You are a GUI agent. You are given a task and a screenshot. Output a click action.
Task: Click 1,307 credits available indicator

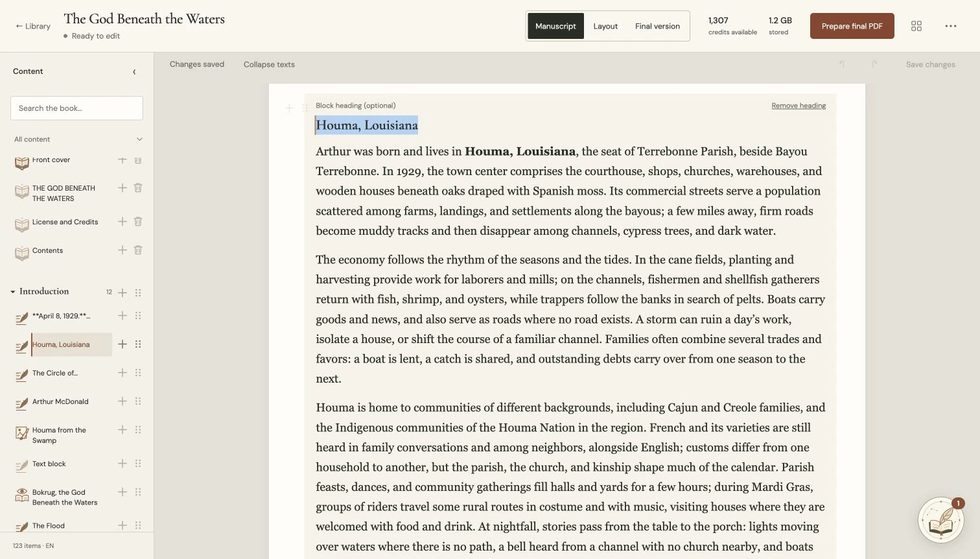coord(732,26)
